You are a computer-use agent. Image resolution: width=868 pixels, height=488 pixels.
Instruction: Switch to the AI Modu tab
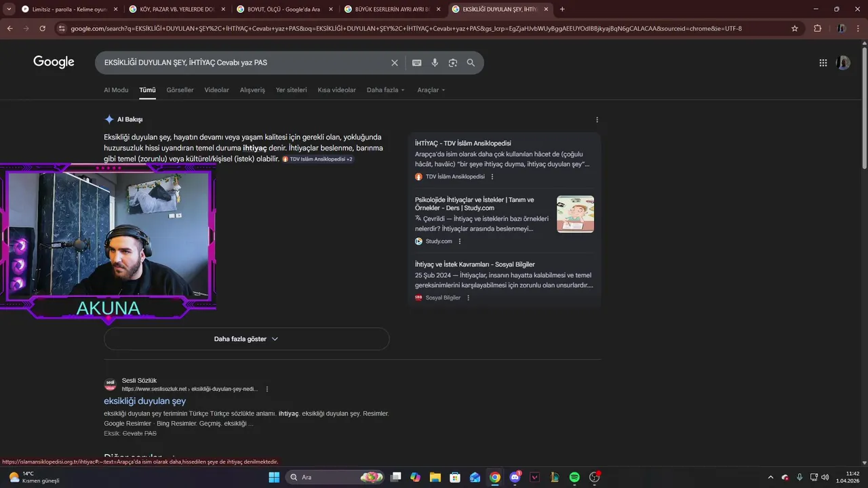(x=116, y=90)
